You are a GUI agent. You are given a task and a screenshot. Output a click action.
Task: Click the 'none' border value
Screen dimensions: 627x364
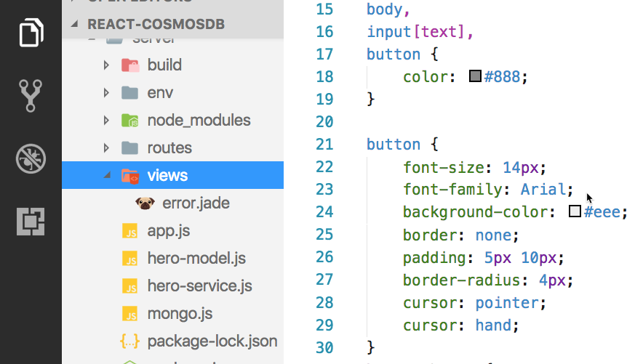click(x=493, y=235)
